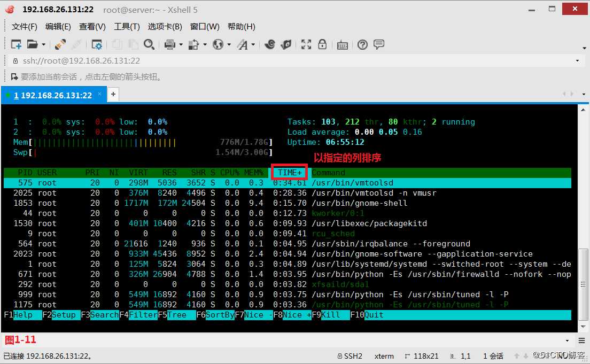Close the 192.168.26.131:22 tab
590x364 pixels.
[x=100, y=94]
